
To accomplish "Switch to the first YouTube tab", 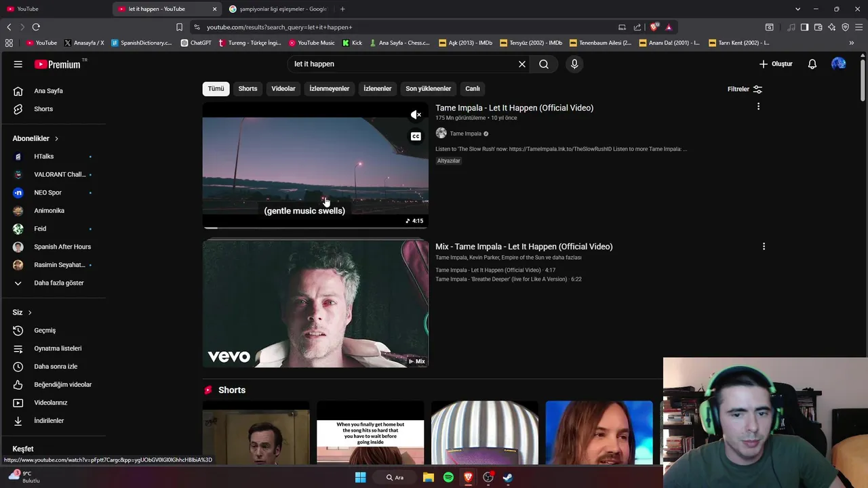I will [54, 9].
